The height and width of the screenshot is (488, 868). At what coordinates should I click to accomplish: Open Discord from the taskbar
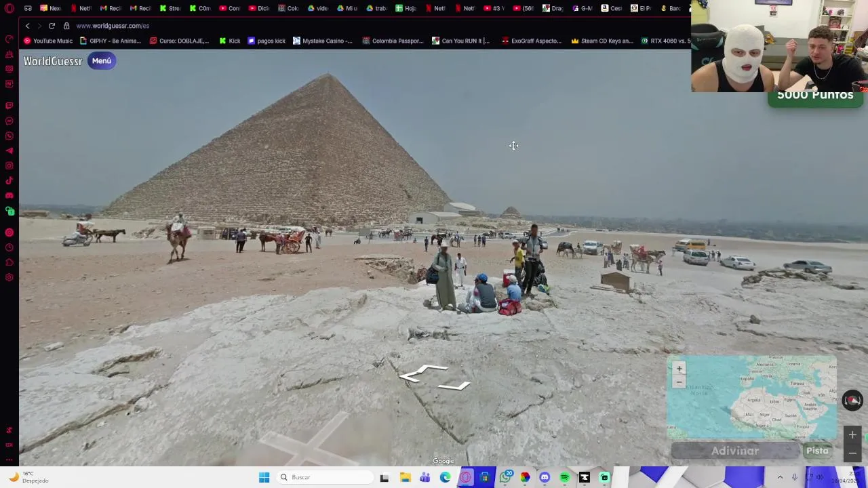point(545,477)
